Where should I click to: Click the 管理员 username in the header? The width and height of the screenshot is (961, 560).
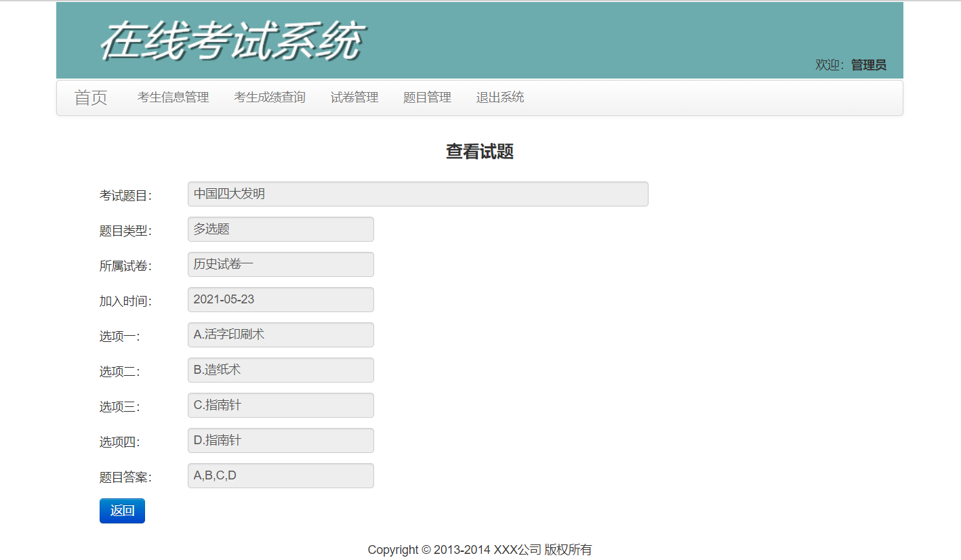point(869,65)
